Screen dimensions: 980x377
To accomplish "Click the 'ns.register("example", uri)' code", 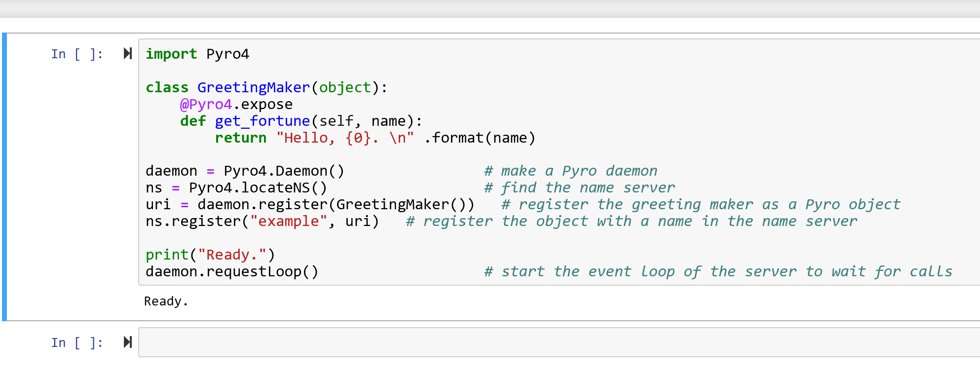I will click(263, 221).
